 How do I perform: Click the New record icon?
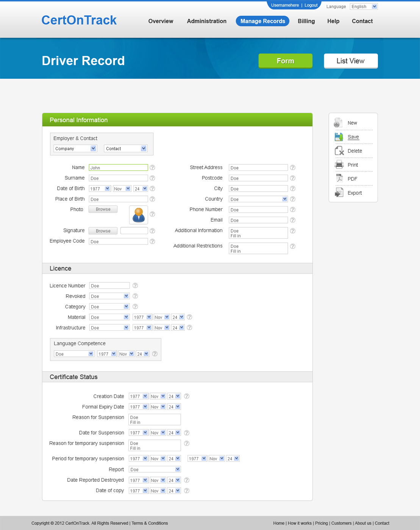(338, 123)
